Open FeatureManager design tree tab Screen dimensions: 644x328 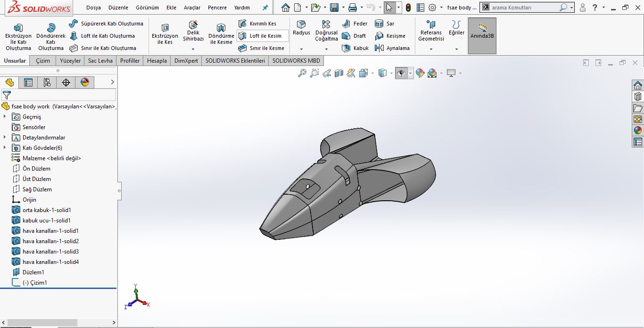tap(9, 82)
